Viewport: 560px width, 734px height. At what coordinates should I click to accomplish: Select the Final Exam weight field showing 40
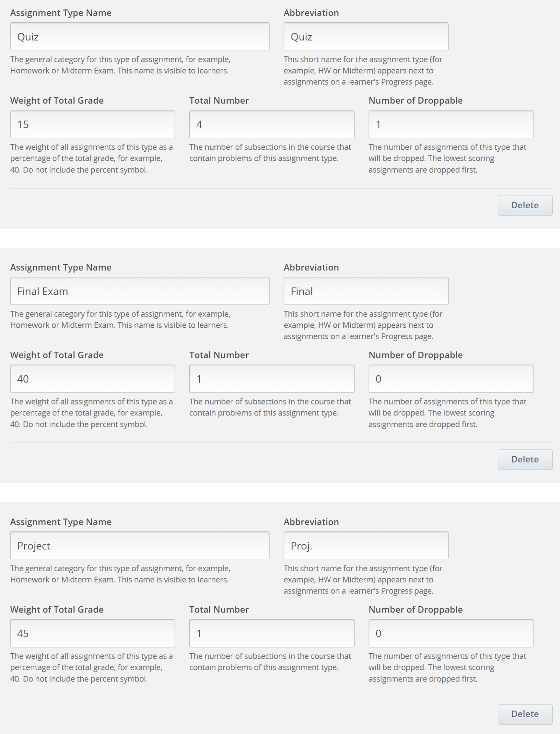(93, 378)
